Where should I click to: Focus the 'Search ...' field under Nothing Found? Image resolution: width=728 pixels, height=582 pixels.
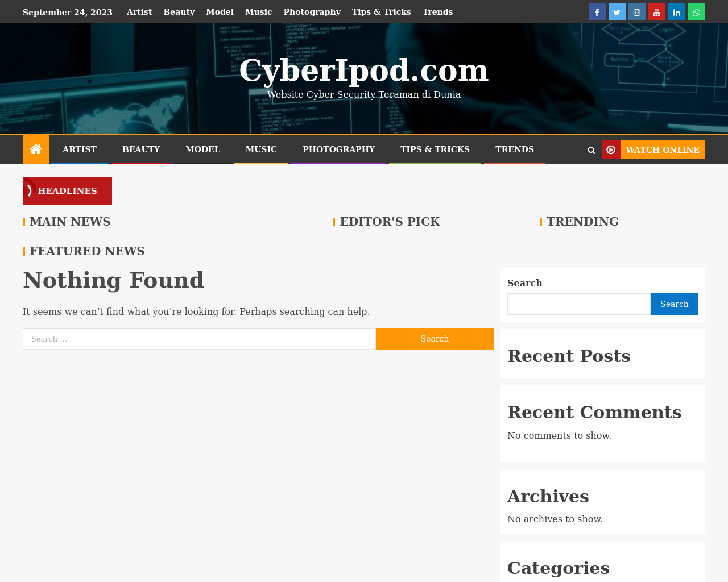pyautogui.click(x=199, y=339)
